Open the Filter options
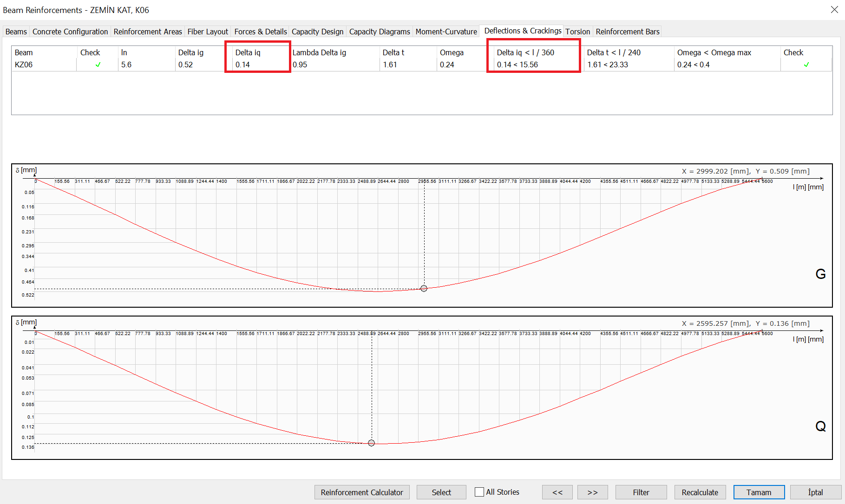 pos(641,492)
